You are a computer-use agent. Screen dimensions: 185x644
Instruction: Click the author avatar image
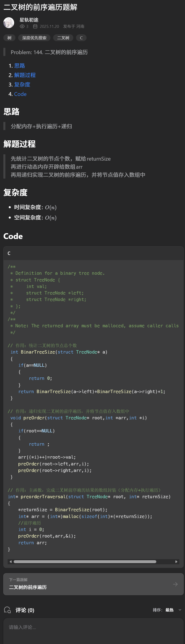(9, 23)
